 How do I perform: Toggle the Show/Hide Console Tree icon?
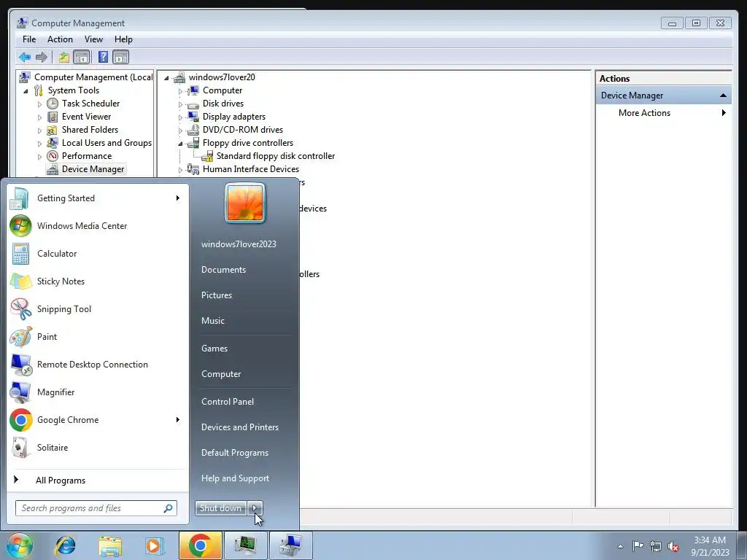point(82,58)
